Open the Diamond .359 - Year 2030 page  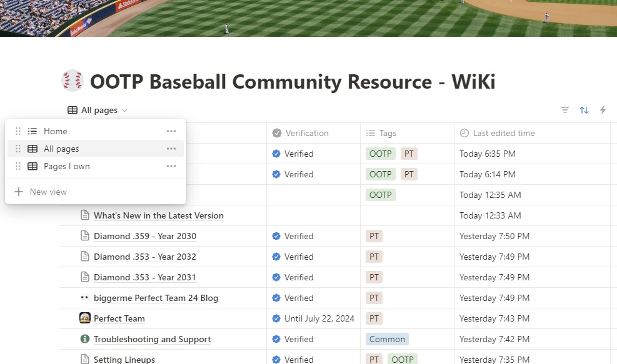coord(145,236)
